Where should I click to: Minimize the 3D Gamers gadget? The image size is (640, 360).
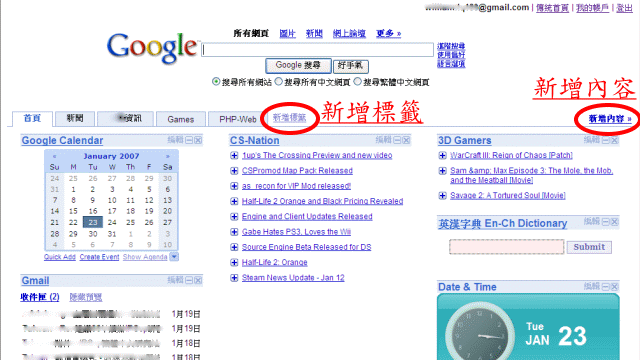[x=606, y=140]
